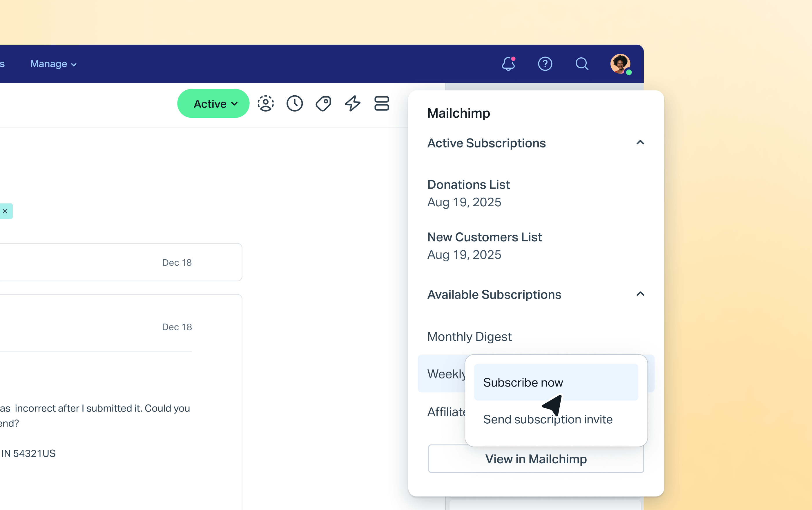Open the notifications bell

[x=508, y=64]
